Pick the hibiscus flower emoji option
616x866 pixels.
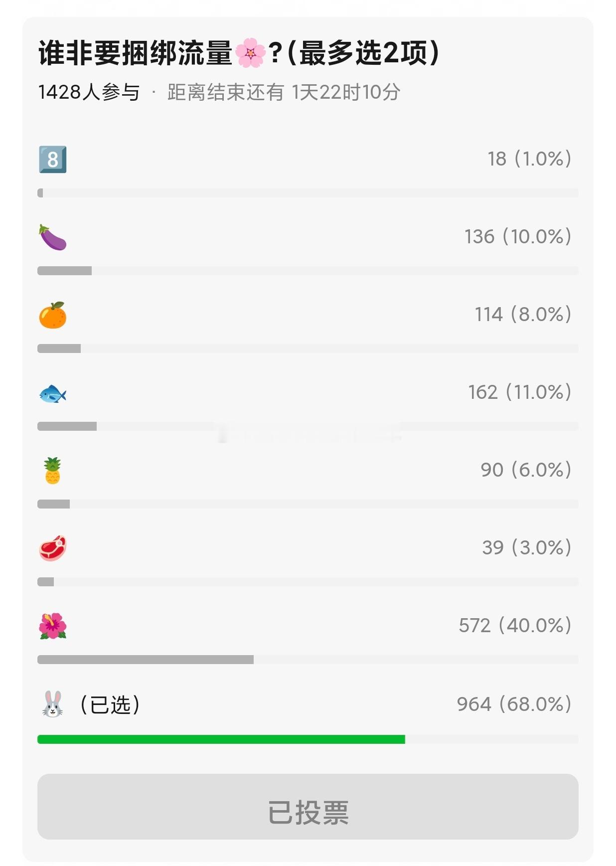(53, 626)
